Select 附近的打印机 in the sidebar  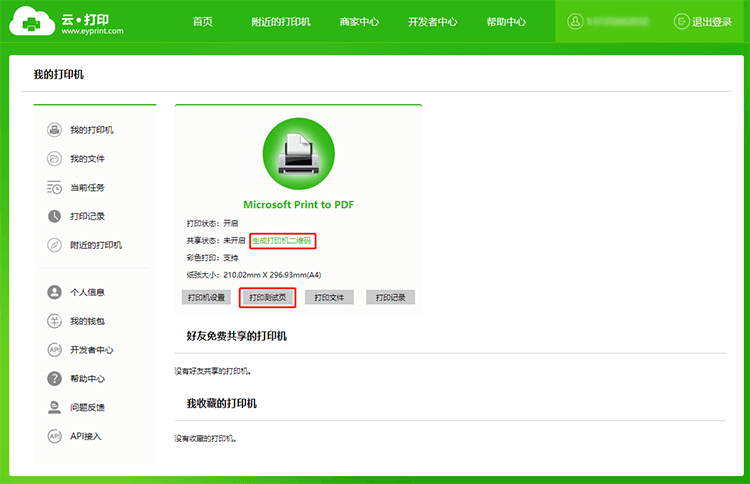point(96,245)
